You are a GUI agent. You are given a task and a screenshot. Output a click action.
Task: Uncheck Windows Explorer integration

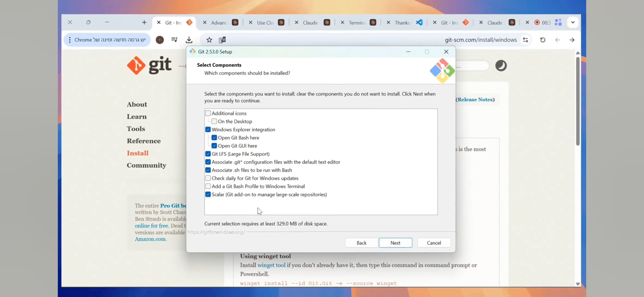pyautogui.click(x=208, y=129)
